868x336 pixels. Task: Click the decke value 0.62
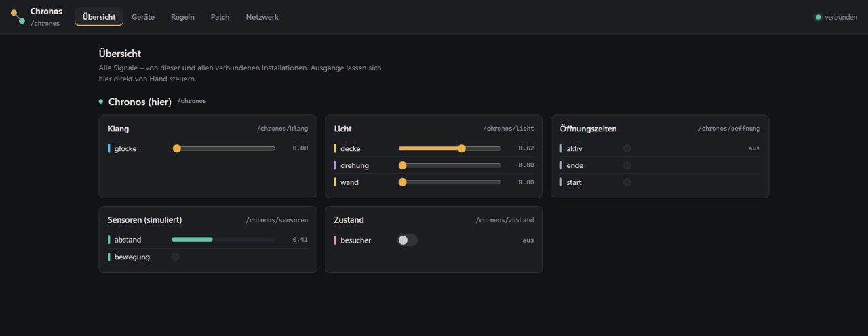pyautogui.click(x=526, y=148)
